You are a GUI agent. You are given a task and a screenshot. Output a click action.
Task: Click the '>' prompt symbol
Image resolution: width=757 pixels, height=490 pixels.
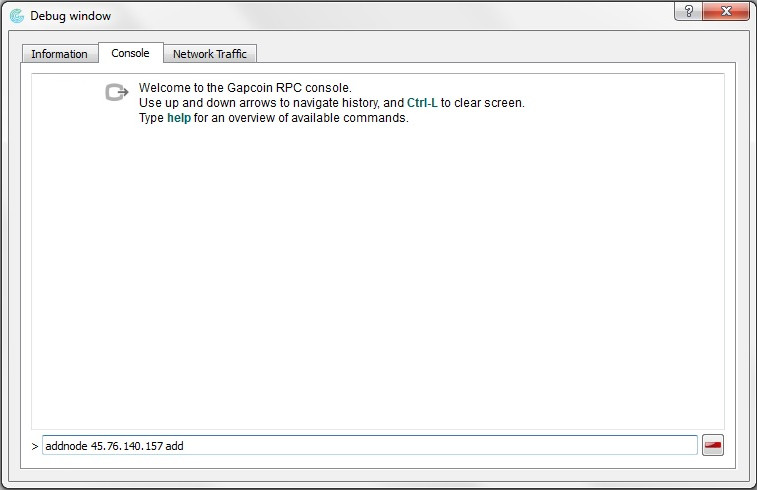pos(35,446)
